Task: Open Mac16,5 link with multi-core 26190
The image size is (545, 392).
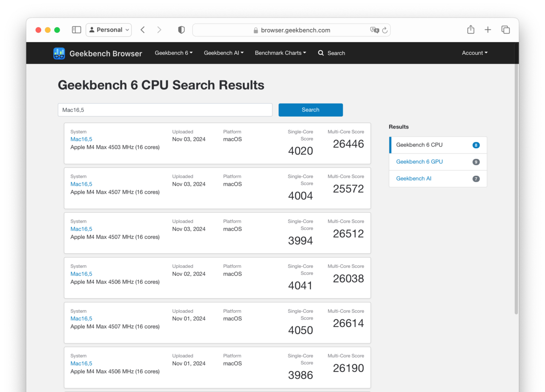Action: click(81, 363)
